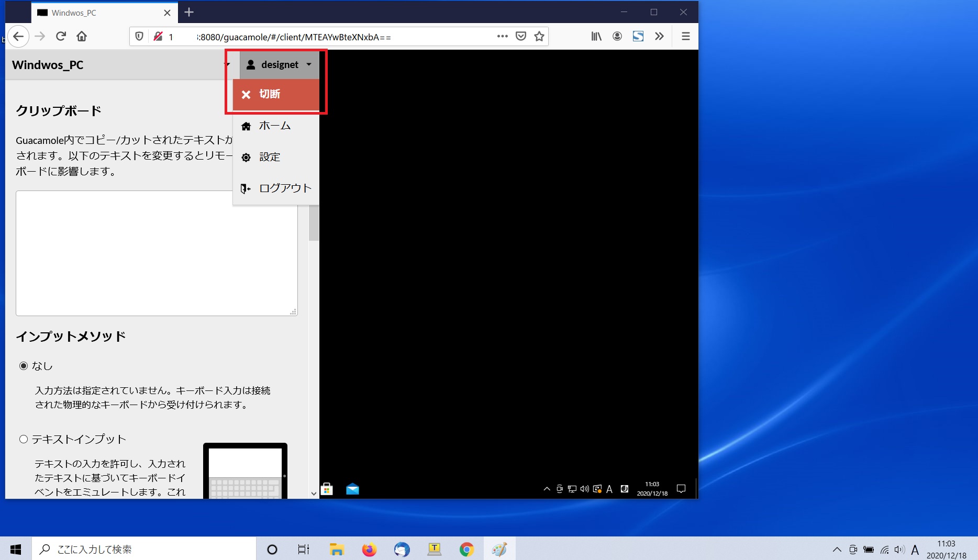Screen dimensions: 978x560
Task: Open a new browser tab
Action: point(189,12)
